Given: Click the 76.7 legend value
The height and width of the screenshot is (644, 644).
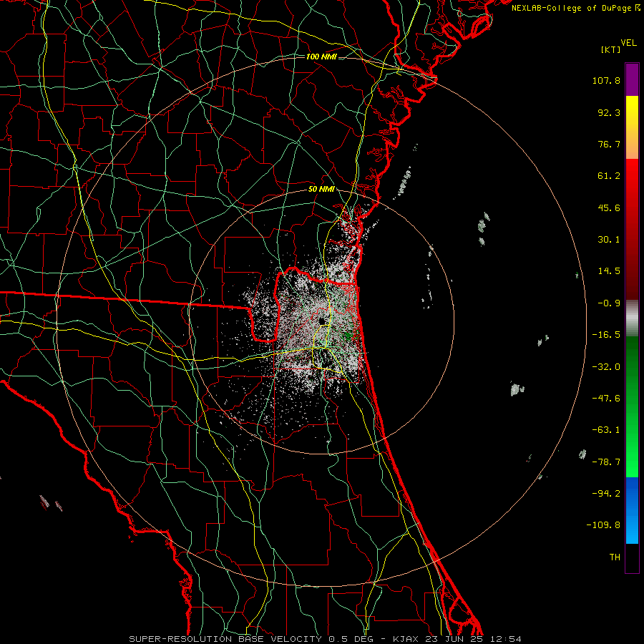Looking at the screenshot, I should tap(609, 144).
